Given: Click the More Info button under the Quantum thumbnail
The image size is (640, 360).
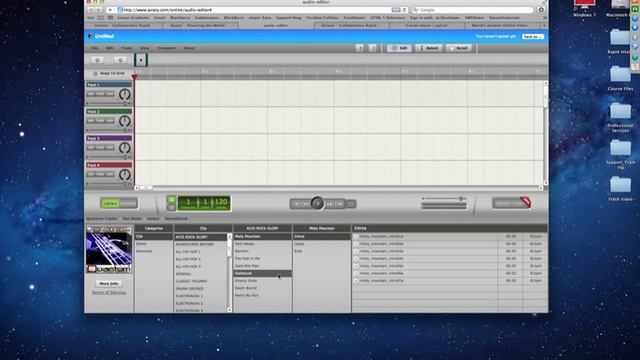Looking at the screenshot, I should [109, 283].
